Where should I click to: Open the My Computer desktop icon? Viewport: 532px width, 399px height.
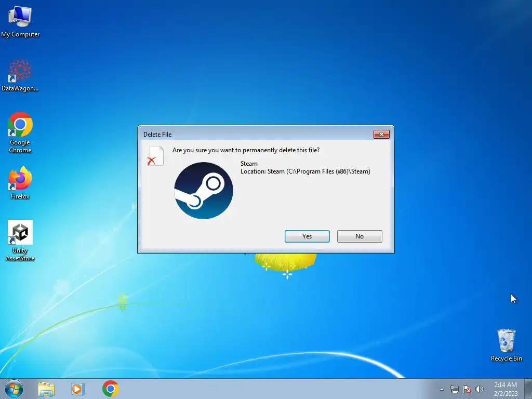[x=20, y=21]
